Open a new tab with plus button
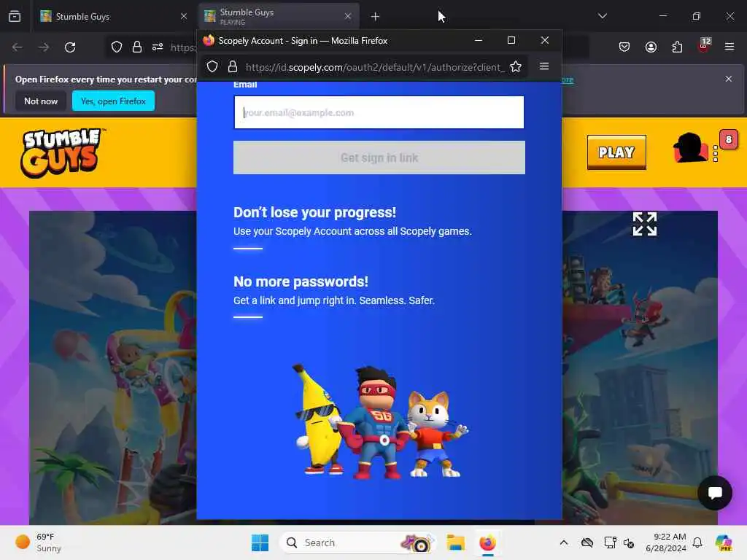The width and height of the screenshot is (747, 560). (375, 17)
